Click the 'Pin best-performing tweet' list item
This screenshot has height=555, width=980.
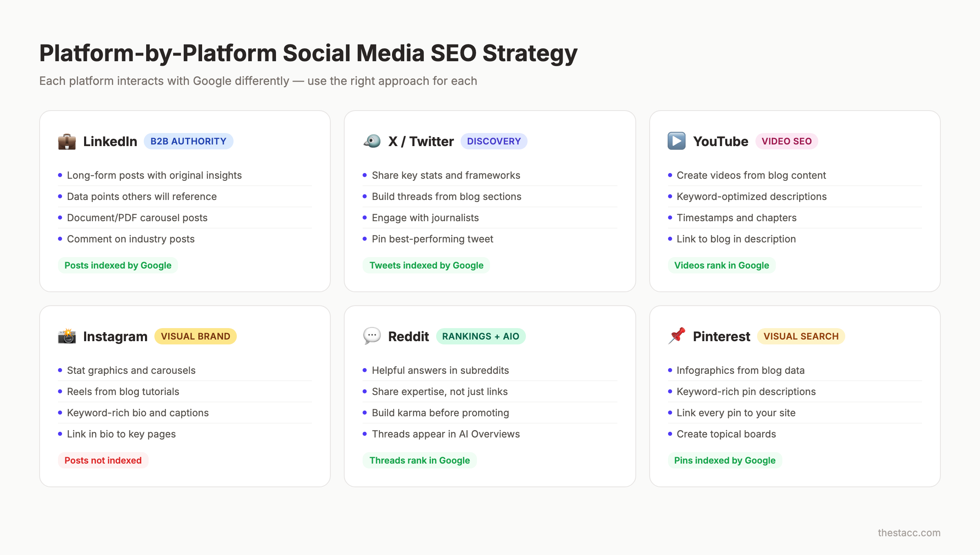(x=432, y=239)
